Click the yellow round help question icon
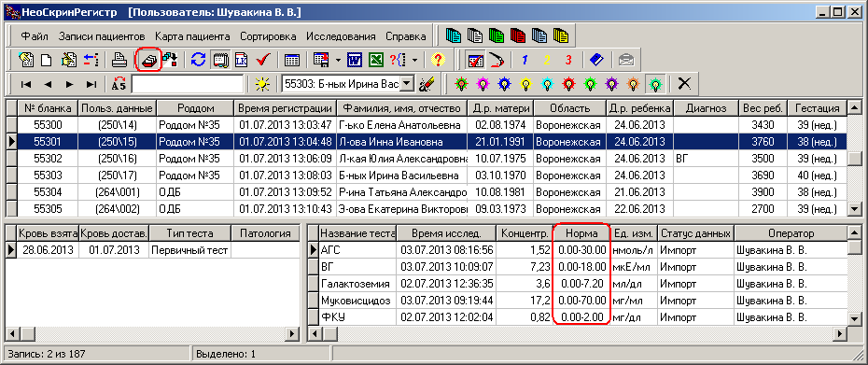The image size is (868, 365). tap(438, 59)
